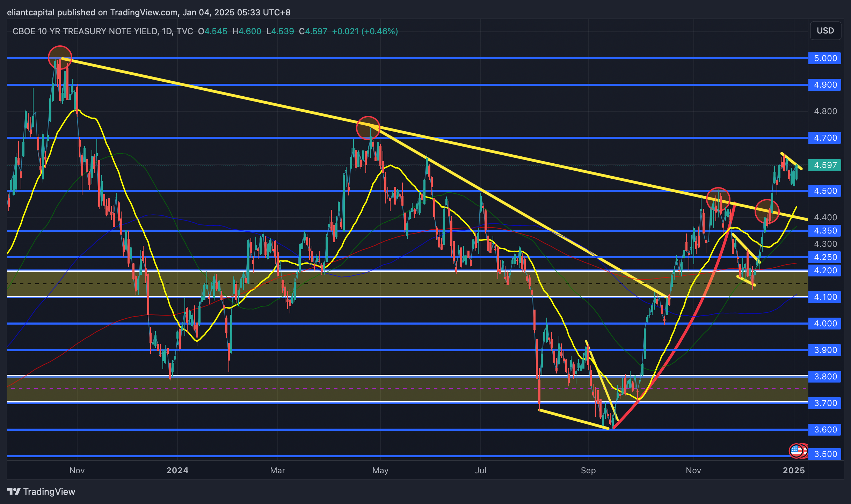Click the CBOE 10 YR TREASURY NOTE YIELD title
Viewport: 851px width, 504px height.
pyautogui.click(x=85, y=31)
